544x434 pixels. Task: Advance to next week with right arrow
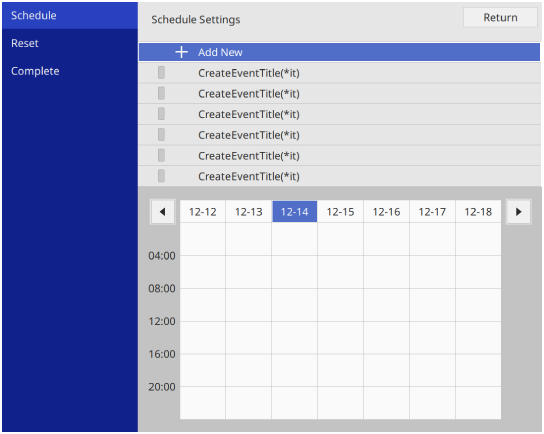518,212
